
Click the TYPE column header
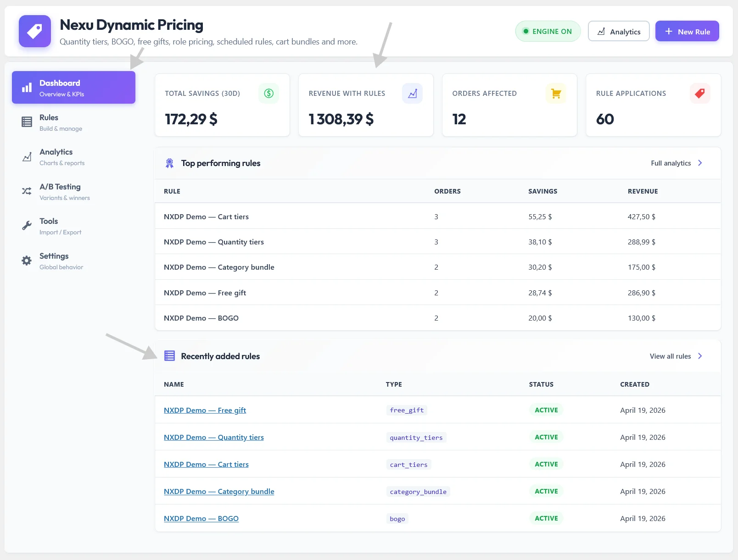click(x=394, y=384)
